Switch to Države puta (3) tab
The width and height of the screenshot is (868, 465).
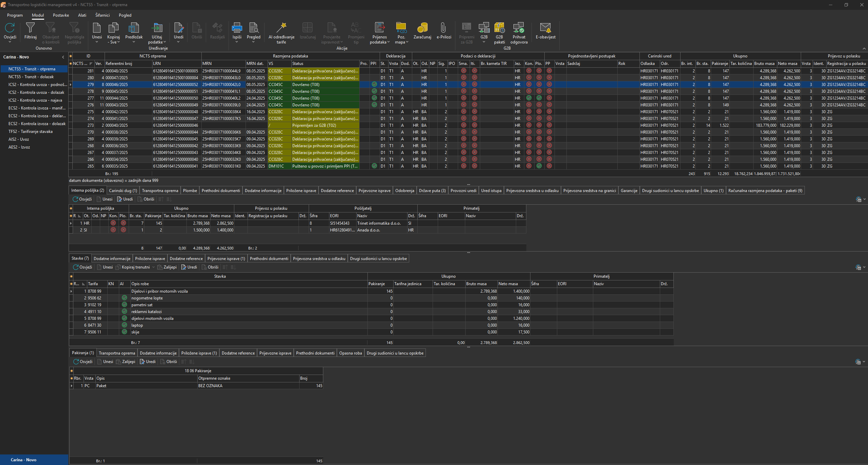point(432,191)
